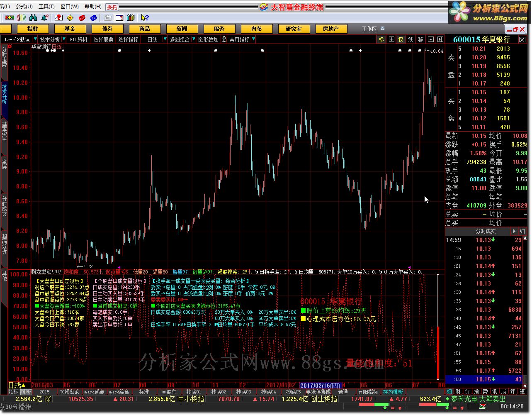Click the 泰禾光电 大笔卖出 ticker alert
532x415 pixels.
478,399
